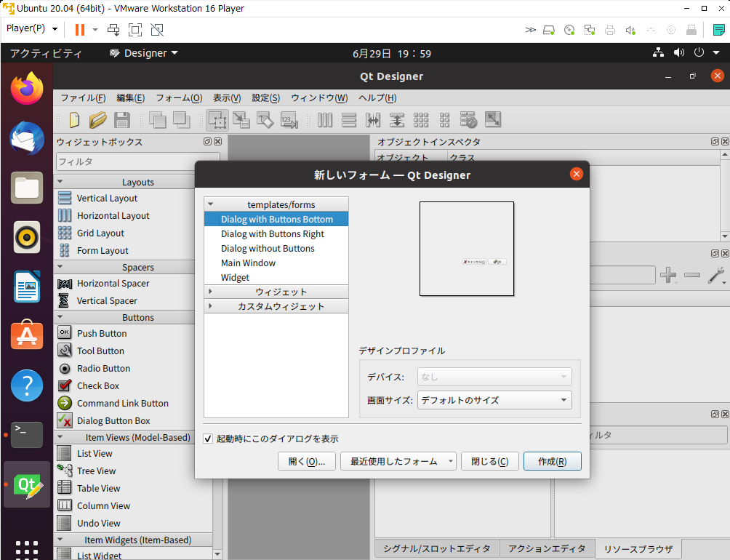Switch to the アクションエディタ tab
This screenshot has height=560, width=730.
coord(547,549)
